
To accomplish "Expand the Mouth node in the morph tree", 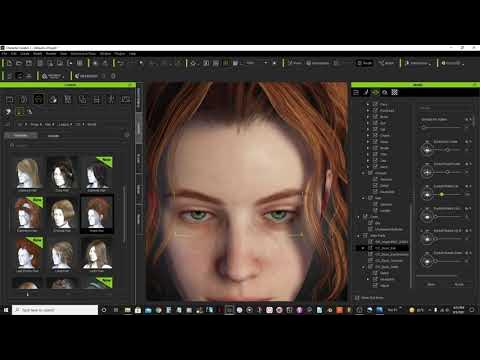I will [368, 148].
